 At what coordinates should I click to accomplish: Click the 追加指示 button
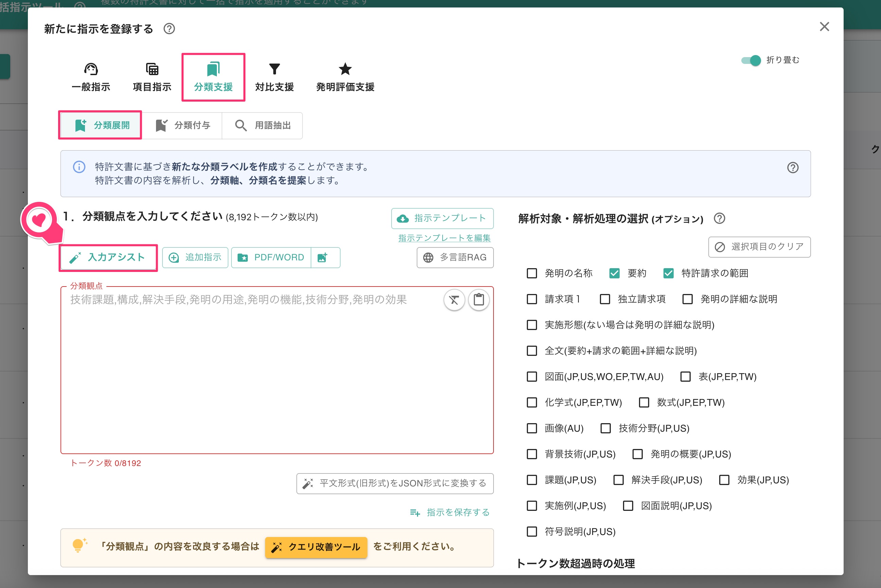(x=195, y=257)
